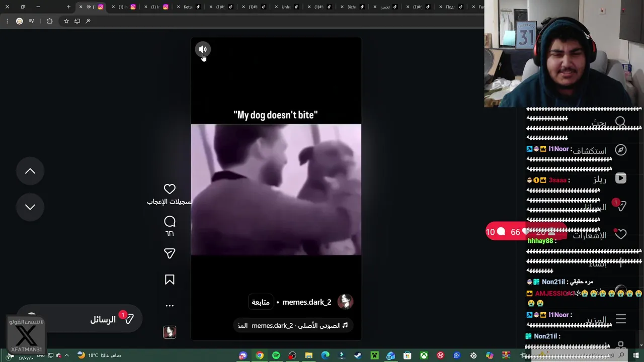Open the floating الرسائل messages button

tap(79, 319)
